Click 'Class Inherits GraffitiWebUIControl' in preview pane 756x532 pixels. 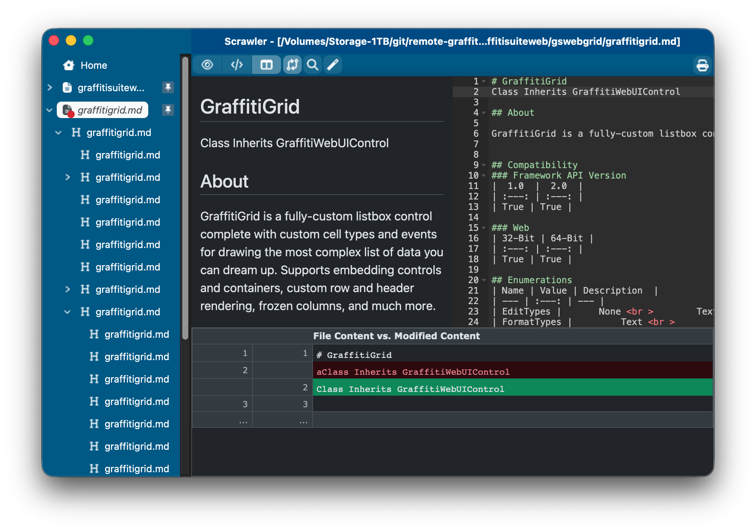coord(294,143)
